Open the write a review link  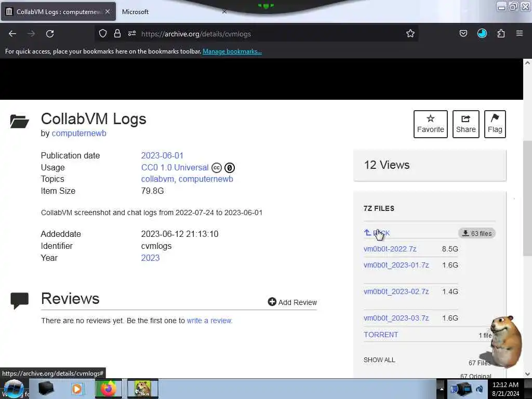tap(209, 321)
